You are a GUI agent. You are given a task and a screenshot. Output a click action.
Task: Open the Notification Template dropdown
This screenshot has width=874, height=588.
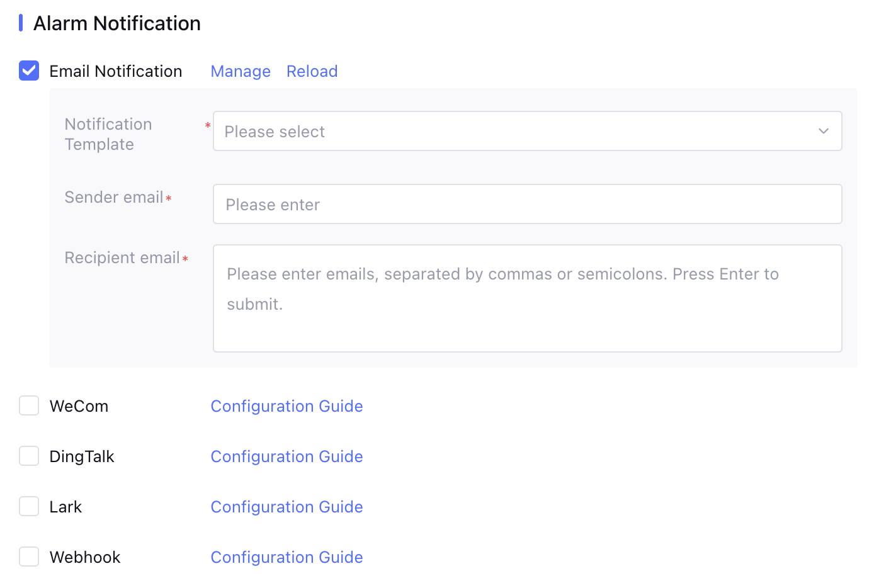516,131
